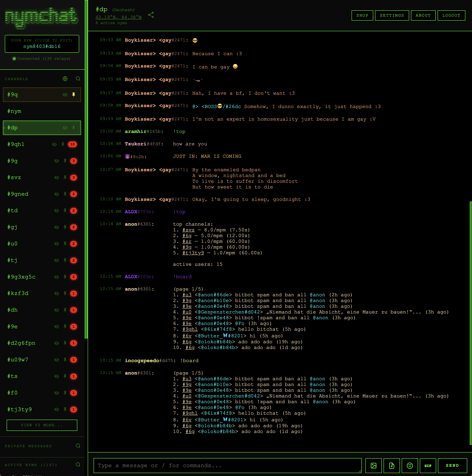The image size is (472, 476).
Task: Click the Shop button
Action: pyautogui.click(x=362, y=15)
